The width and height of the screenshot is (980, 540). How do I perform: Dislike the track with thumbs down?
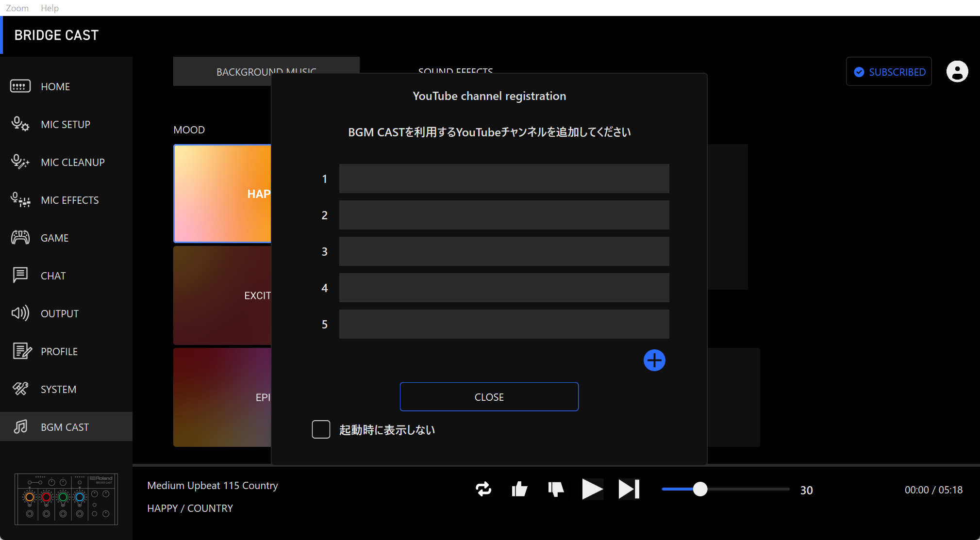556,490
